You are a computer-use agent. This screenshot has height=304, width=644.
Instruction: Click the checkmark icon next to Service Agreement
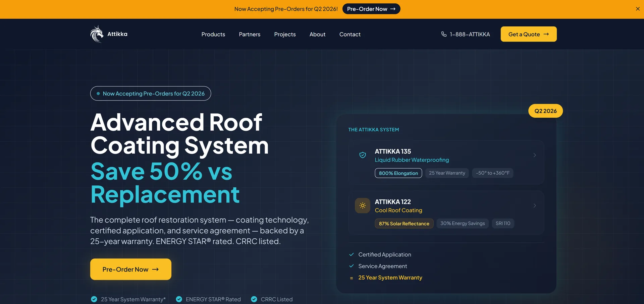[x=352, y=266]
